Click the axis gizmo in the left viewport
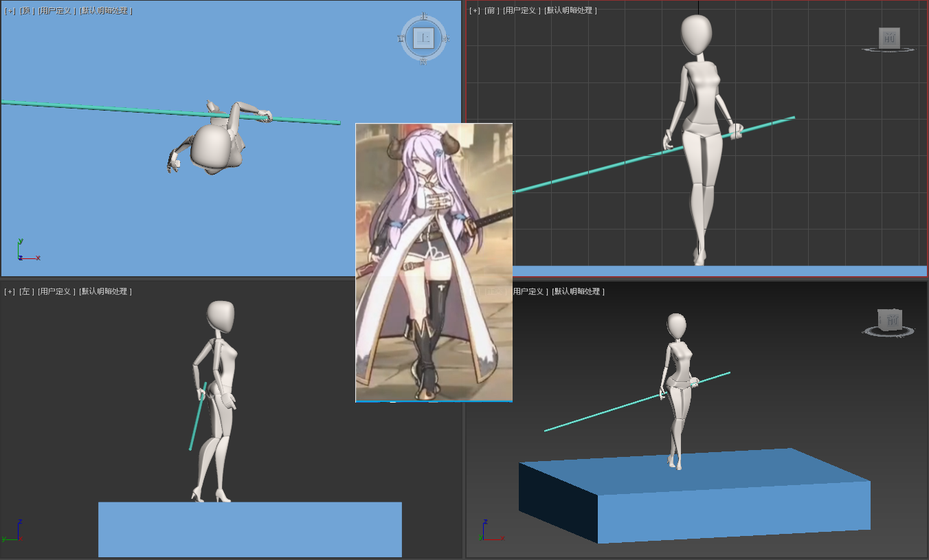 pos(13,532)
